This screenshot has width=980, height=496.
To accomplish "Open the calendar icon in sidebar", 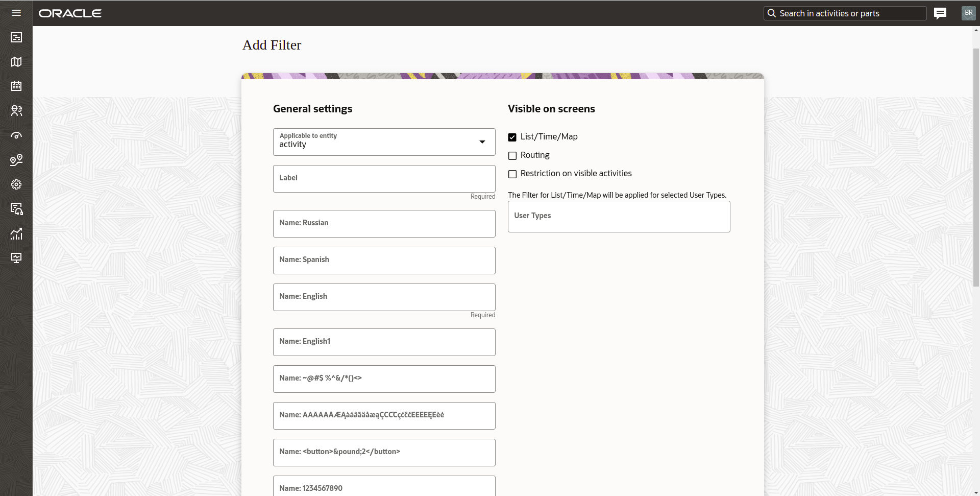I will (16, 86).
